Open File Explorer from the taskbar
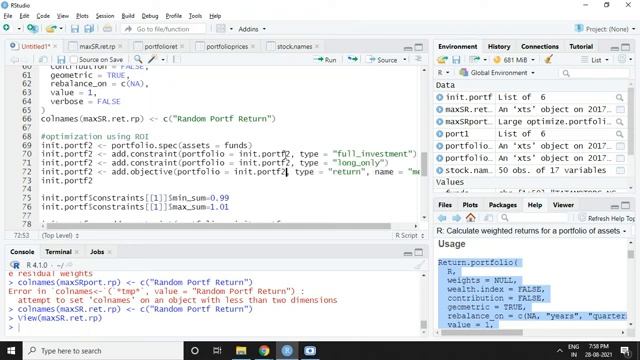This screenshot has height=360, width=640. click(241, 351)
